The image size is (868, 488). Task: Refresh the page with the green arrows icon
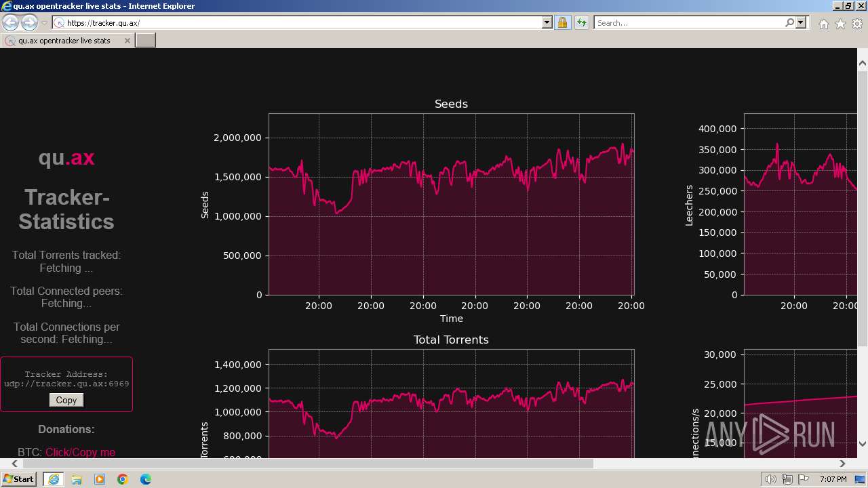pyautogui.click(x=581, y=23)
